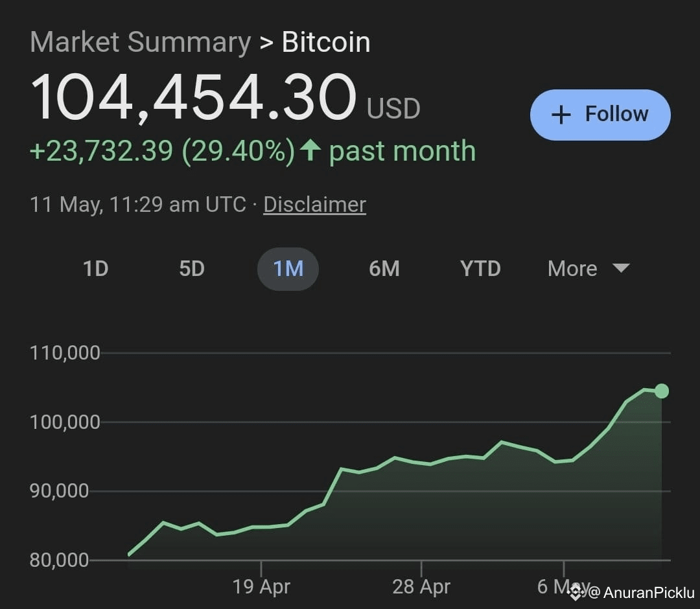Select the active 1M range tab

point(288,269)
